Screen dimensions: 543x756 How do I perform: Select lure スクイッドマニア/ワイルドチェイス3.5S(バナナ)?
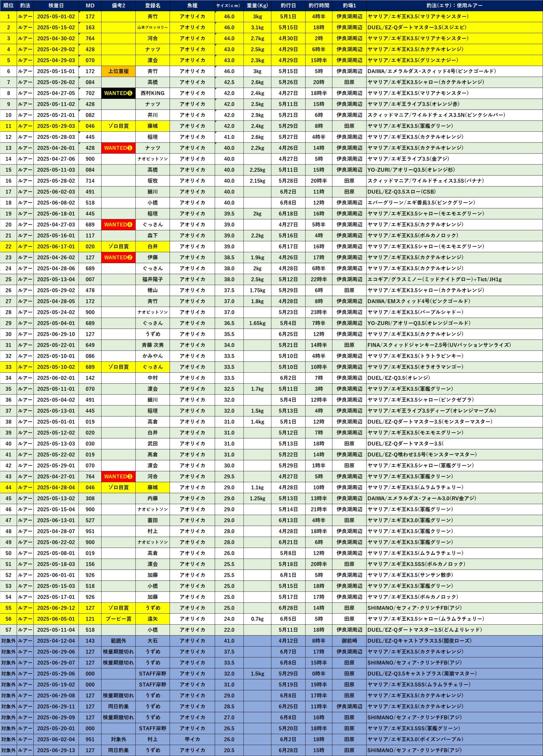(x=426, y=181)
